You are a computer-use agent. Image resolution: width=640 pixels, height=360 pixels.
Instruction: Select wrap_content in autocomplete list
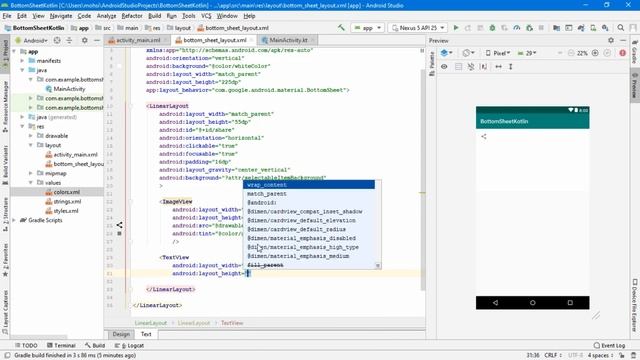click(x=309, y=185)
